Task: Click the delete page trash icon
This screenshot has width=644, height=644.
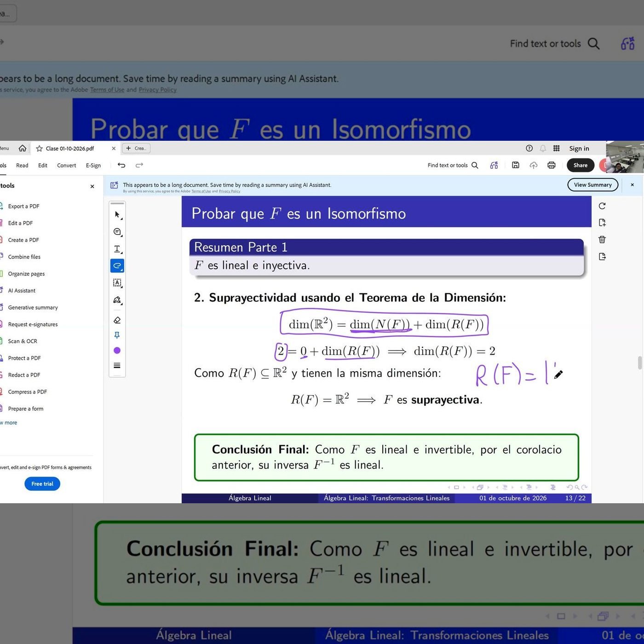Action: click(x=602, y=240)
